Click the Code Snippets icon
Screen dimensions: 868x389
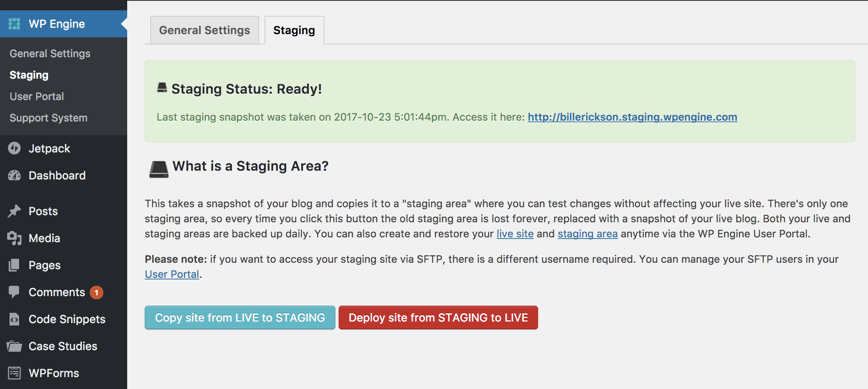point(14,319)
